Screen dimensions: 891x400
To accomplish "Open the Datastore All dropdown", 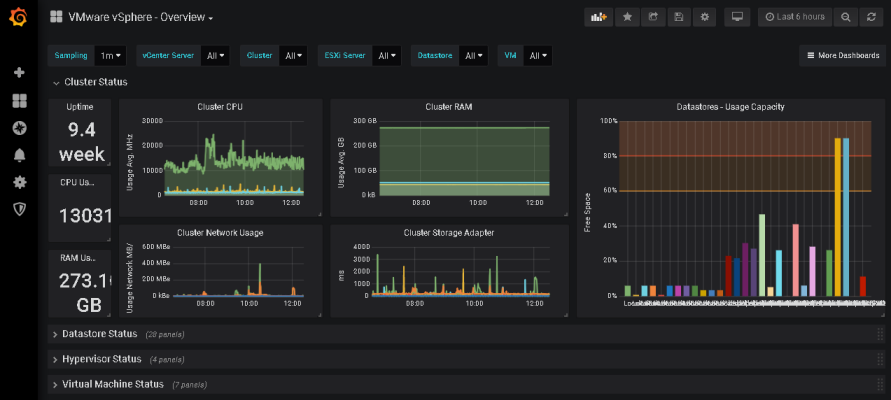I will tap(473, 56).
